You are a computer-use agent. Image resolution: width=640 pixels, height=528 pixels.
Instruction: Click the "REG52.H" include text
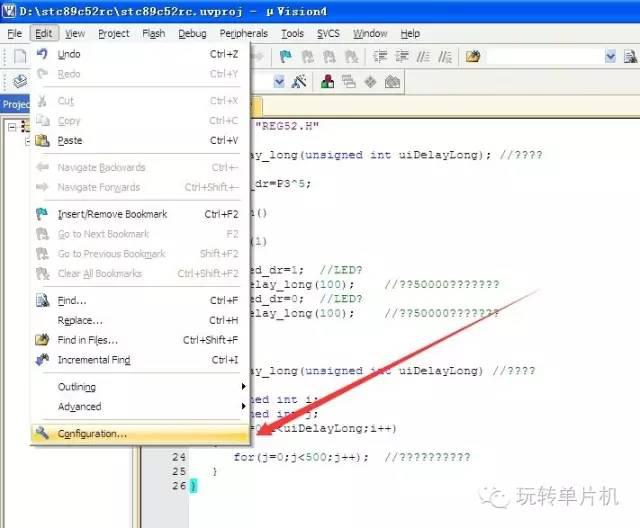coord(287,126)
